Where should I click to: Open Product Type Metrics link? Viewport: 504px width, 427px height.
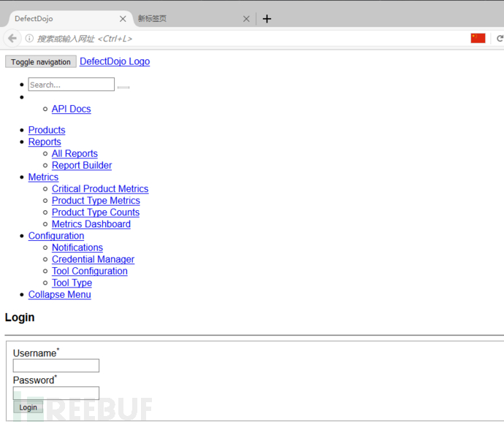coord(96,201)
